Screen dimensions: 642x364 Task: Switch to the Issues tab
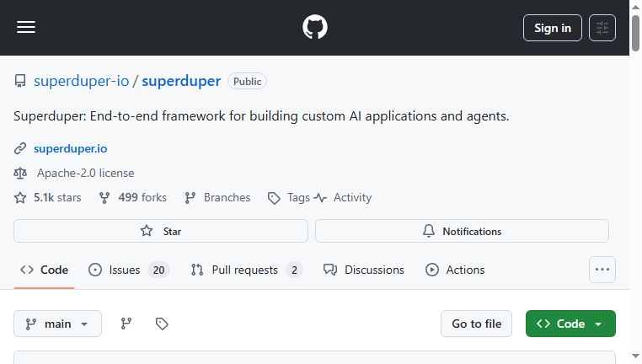[x=129, y=270]
